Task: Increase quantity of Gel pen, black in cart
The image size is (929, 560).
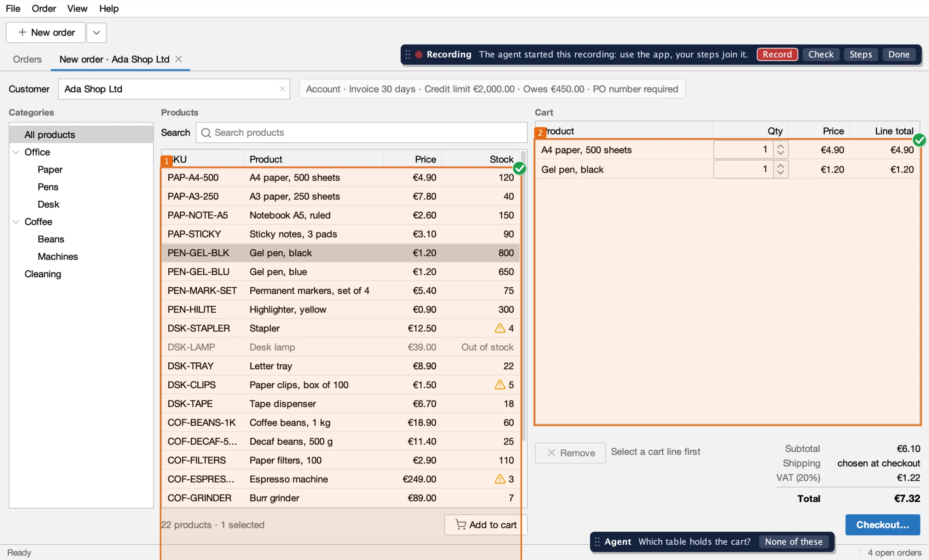Action: pyautogui.click(x=780, y=166)
